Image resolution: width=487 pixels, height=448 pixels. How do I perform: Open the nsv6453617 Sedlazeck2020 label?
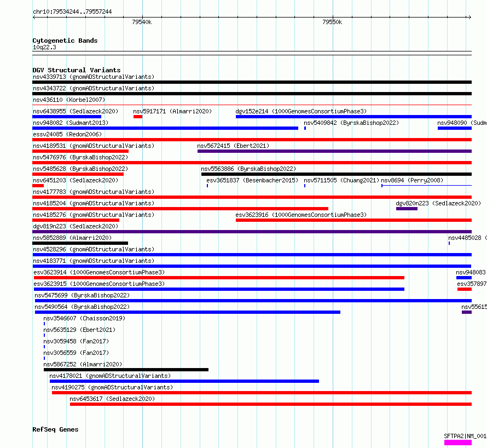(112, 399)
